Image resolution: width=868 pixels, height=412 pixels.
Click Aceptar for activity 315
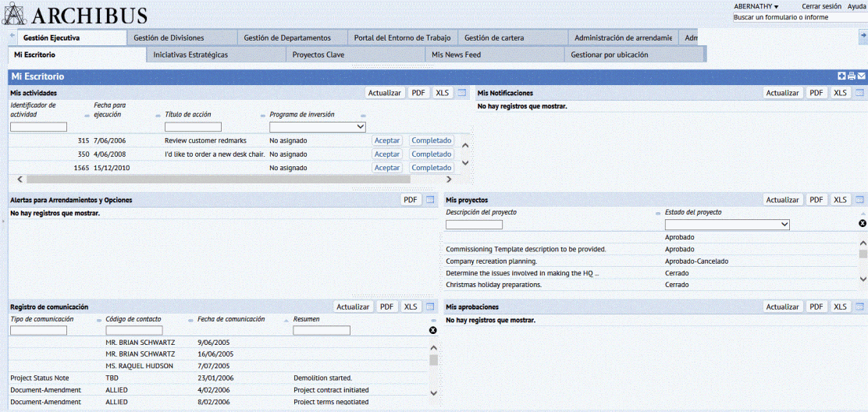pyautogui.click(x=387, y=140)
